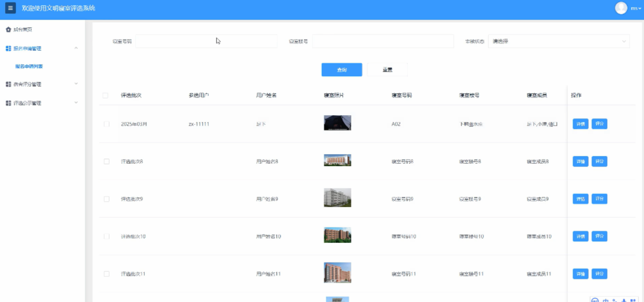Open the dorm photo in the A02 row
This screenshot has height=302, width=644.
337,123
